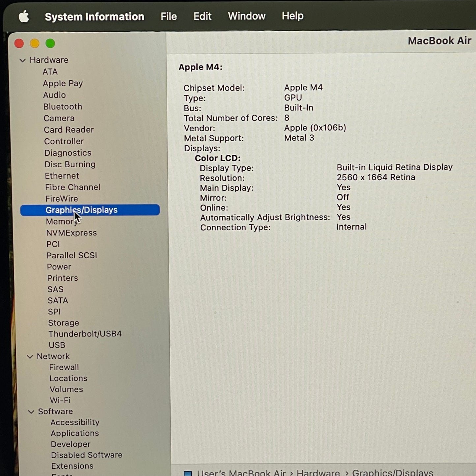Select Firewall under Network
Image resolution: width=476 pixels, height=476 pixels.
(x=64, y=367)
